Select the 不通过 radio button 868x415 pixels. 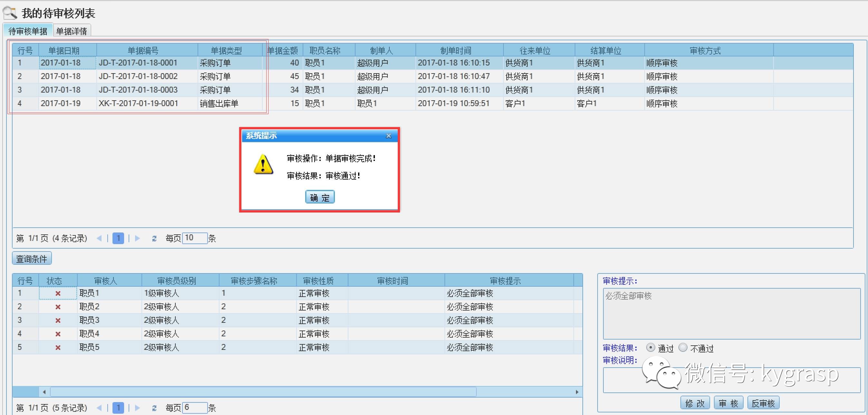pyautogui.click(x=683, y=347)
